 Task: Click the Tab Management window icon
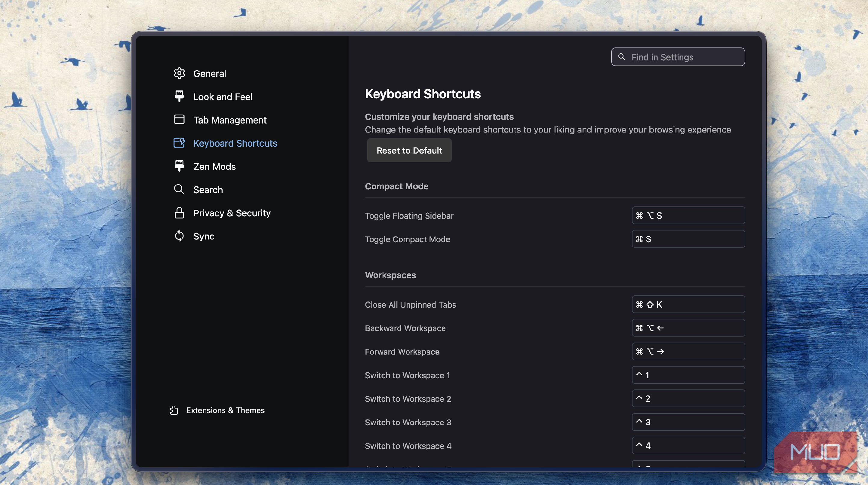(179, 120)
